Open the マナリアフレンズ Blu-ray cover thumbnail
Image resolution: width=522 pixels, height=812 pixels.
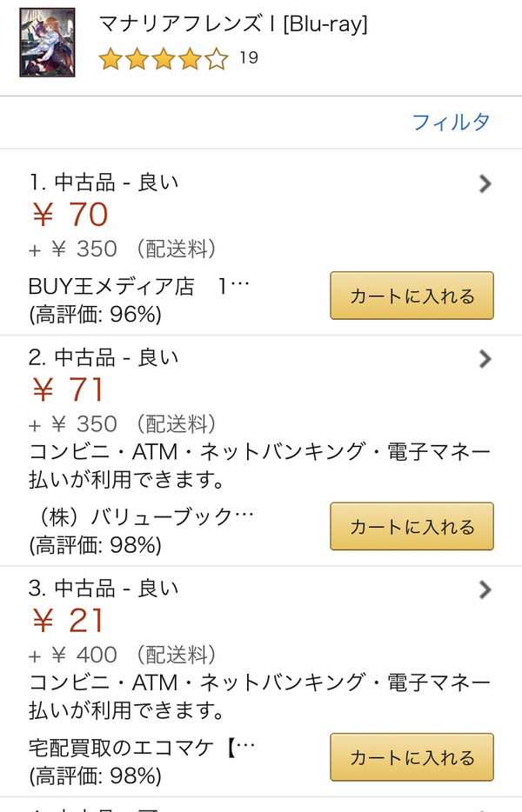coord(47,43)
